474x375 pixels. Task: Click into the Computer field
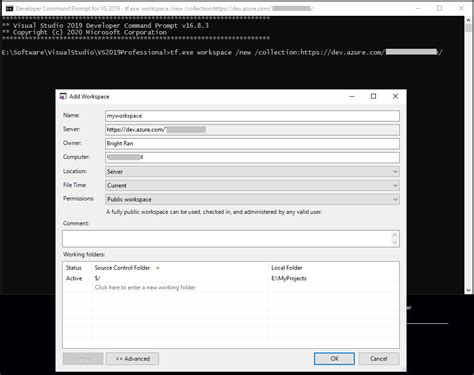point(252,157)
